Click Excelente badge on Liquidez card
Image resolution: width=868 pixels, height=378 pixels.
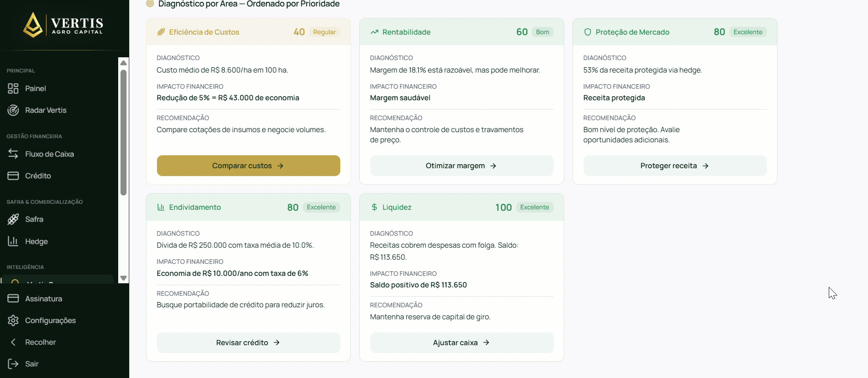coord(535,207)
